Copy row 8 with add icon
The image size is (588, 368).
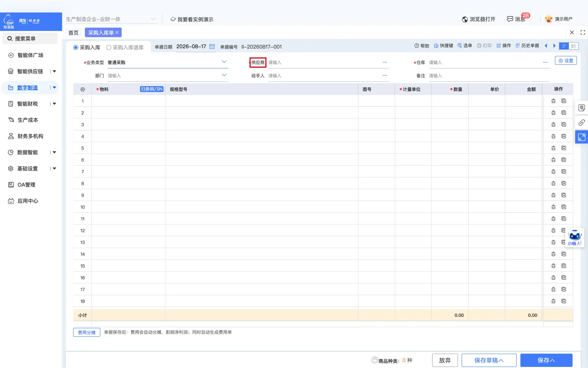pyautogui.click(x=564, y=183)
